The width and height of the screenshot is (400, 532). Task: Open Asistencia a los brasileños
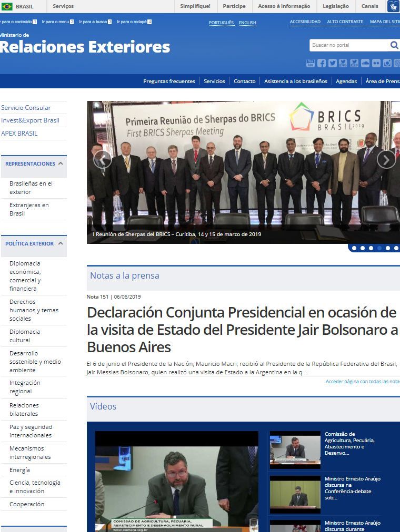(x=296, y=81)
